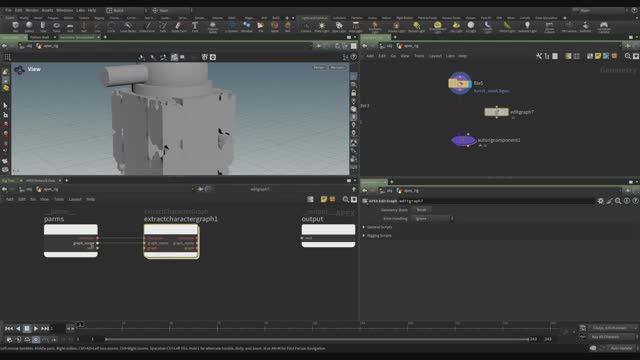The width and height of the screenshot is (640, 360).
Task: Select the Tube shelf tool
Action: (43, 27)
